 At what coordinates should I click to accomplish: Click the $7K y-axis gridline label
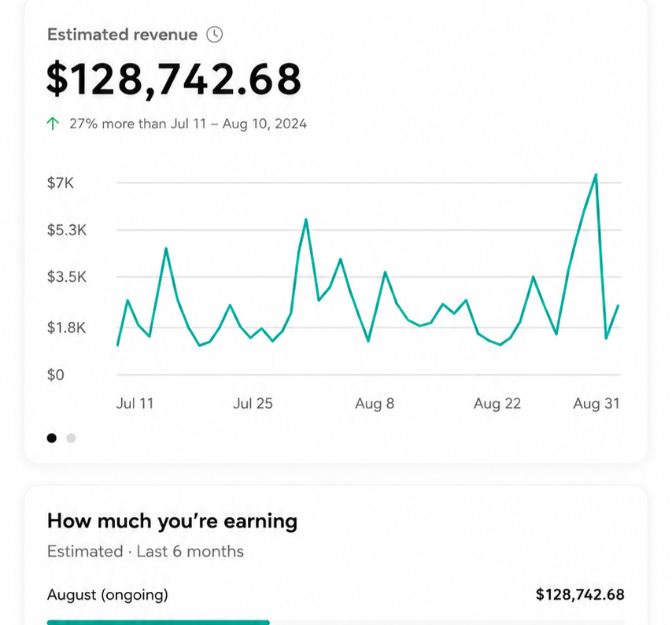coord(61,183)
